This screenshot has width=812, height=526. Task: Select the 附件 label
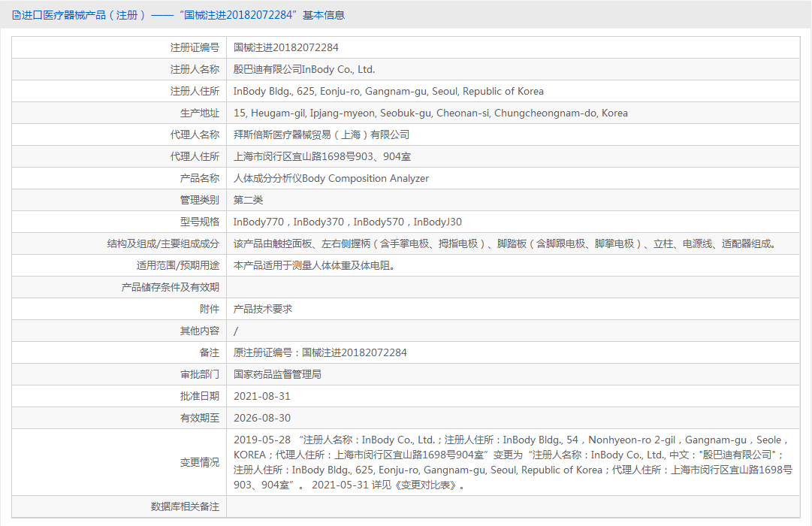pyautogui.click(x=210, y=309)
